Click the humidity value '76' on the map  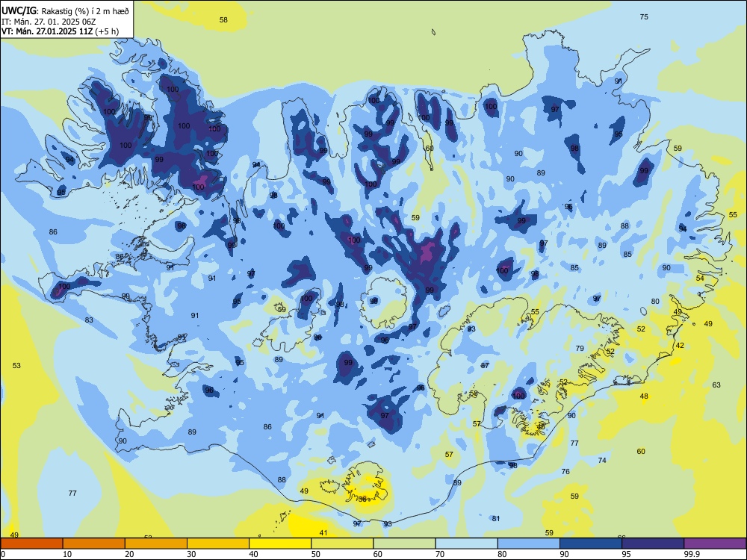[565, 471]
